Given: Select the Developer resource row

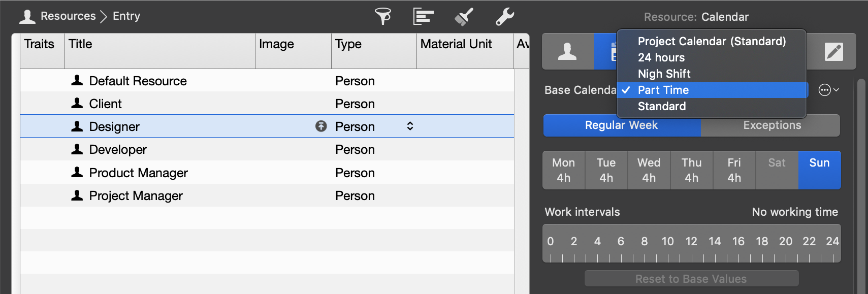Looking at the screenshot, I should tap(117, 149).
